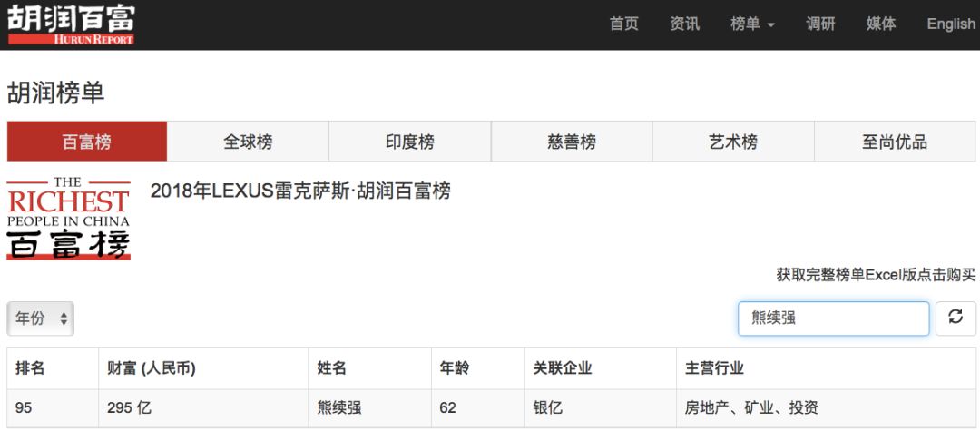This screenshot has height=431, width=980.
Task: Select the 慈善榜 tab
Action: [572, 142]
